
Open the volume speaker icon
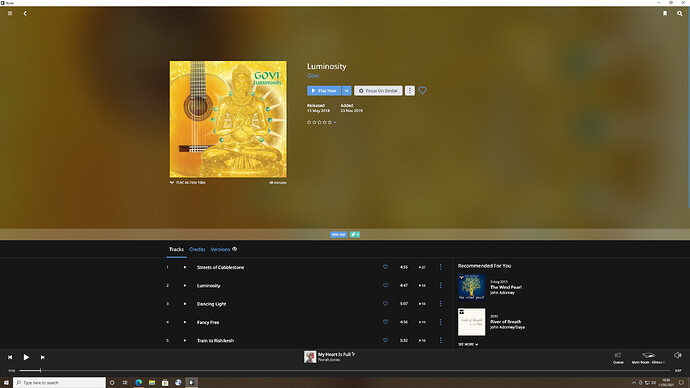tap(678, 355)
